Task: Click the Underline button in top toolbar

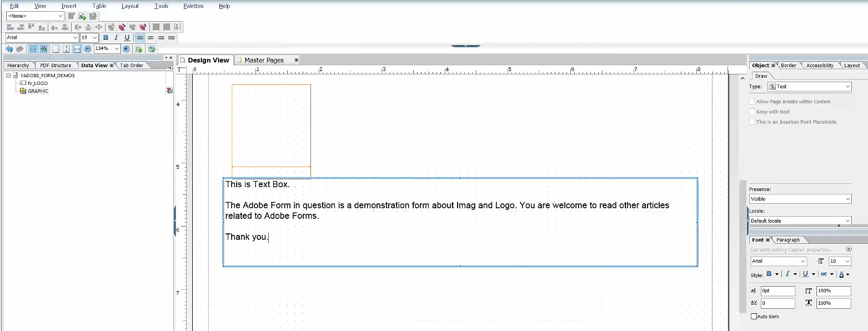Action: click(127, 38)
